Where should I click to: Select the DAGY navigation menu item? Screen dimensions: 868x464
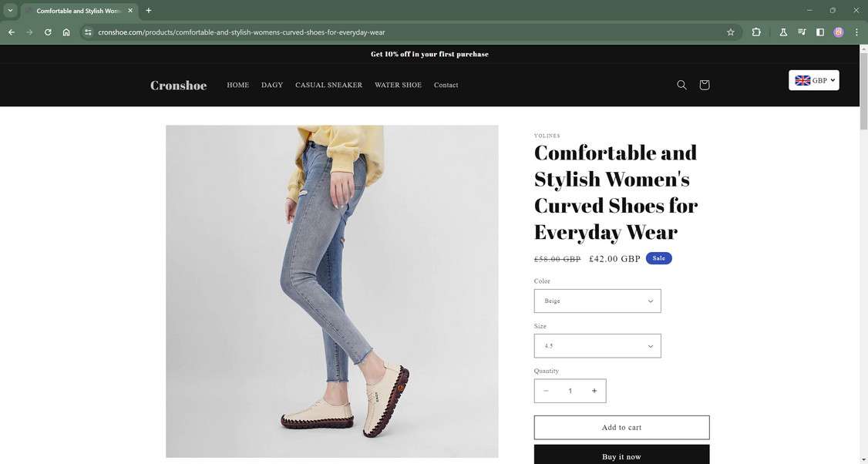point(273,85)
